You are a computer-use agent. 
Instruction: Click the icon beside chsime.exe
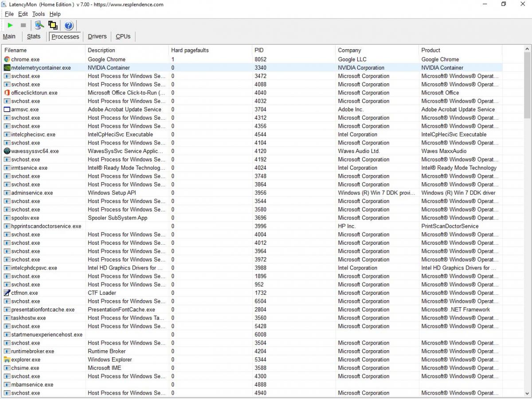(x=7, y=368)
